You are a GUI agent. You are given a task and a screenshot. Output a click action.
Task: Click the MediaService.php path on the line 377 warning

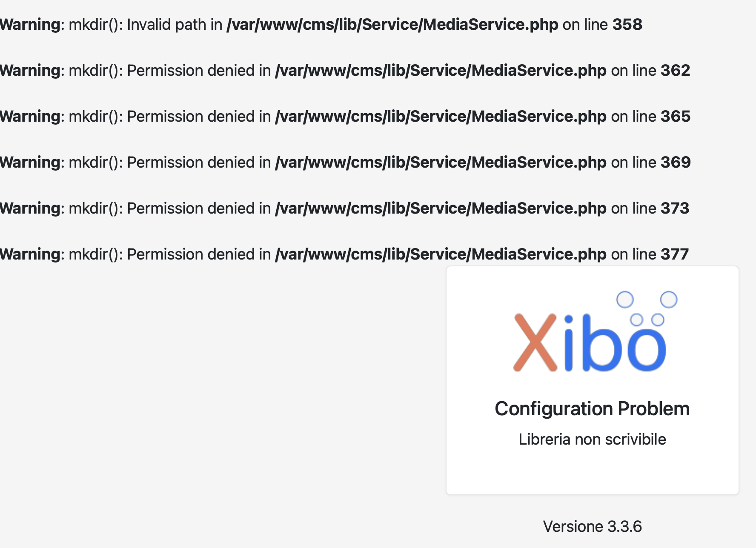pyautogui.click(x=441, y=254)
